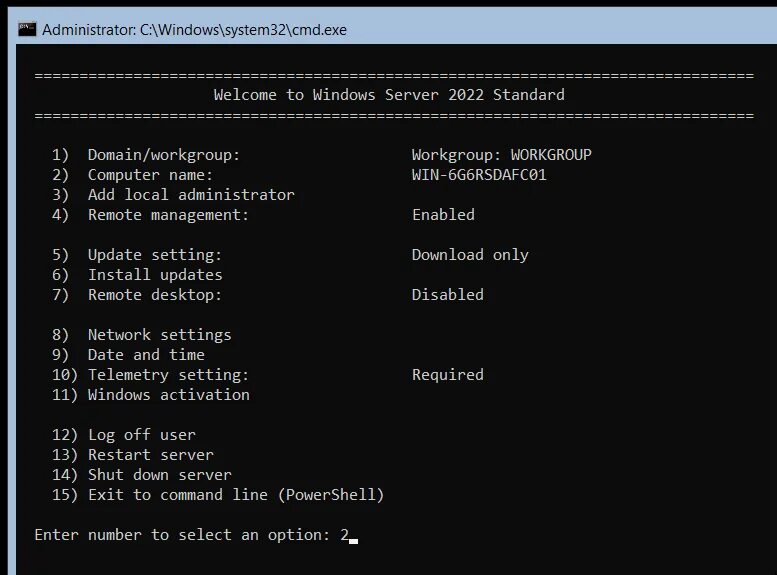Select the '6) Install updates' line
Viewport: 777px width, 575px height.
point(137,275)
